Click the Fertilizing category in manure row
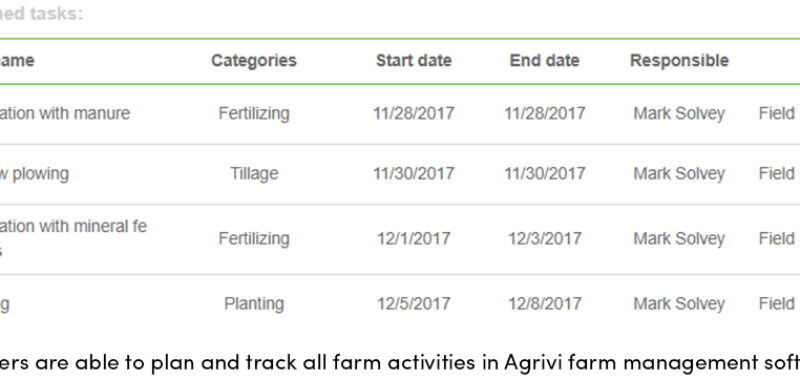Screen dimensions: 800x380 254,113
